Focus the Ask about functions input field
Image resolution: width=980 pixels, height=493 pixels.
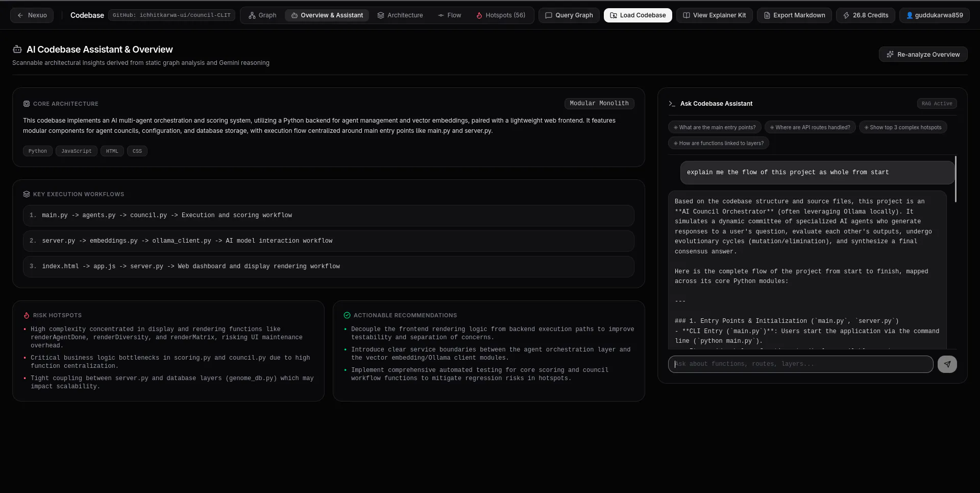pyautogui.click(x=800, y=364)
